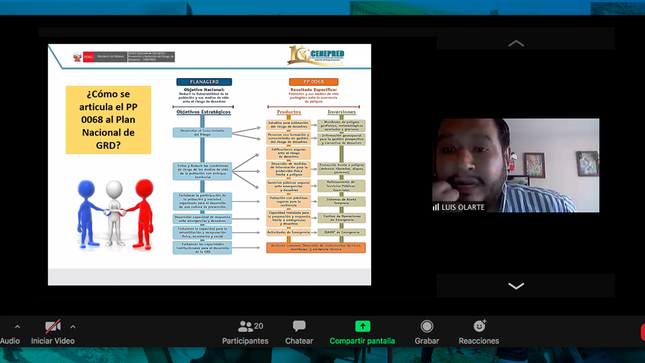
Task: Click the Compartir pantalla label text
Action: [x=362, y=341]
